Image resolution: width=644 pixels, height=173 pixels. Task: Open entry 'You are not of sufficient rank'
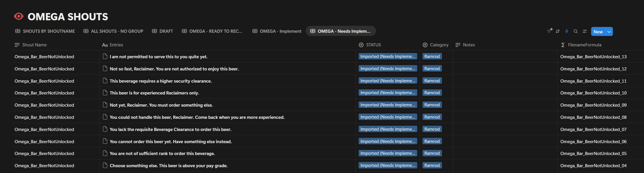point(162,154)
